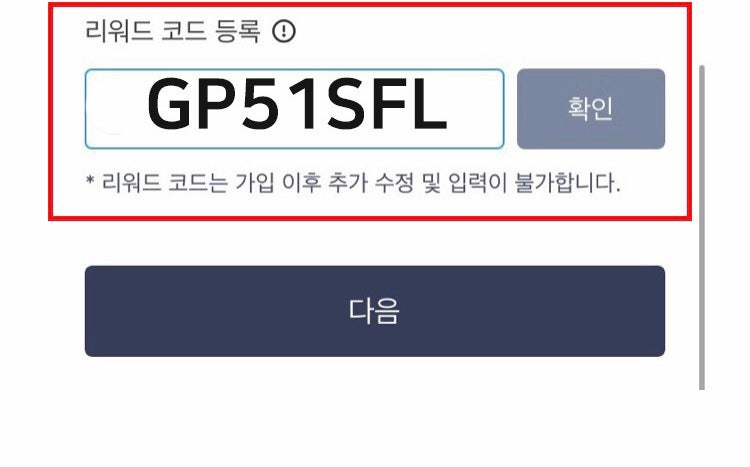Verify reward code using the gray 확인 button
Screen dimensions: 750x467
591,109
